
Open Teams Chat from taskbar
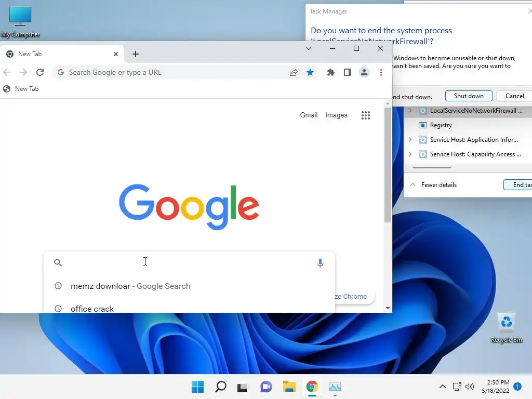(266, 387)
